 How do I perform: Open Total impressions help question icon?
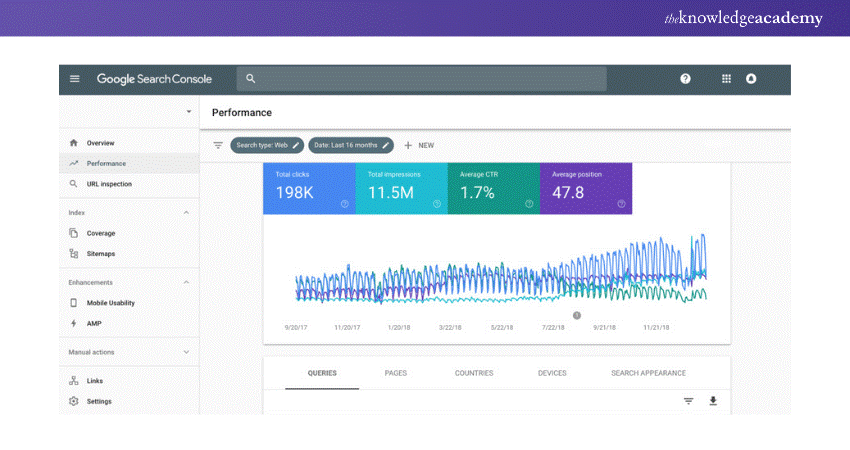[x=437, y=204]
